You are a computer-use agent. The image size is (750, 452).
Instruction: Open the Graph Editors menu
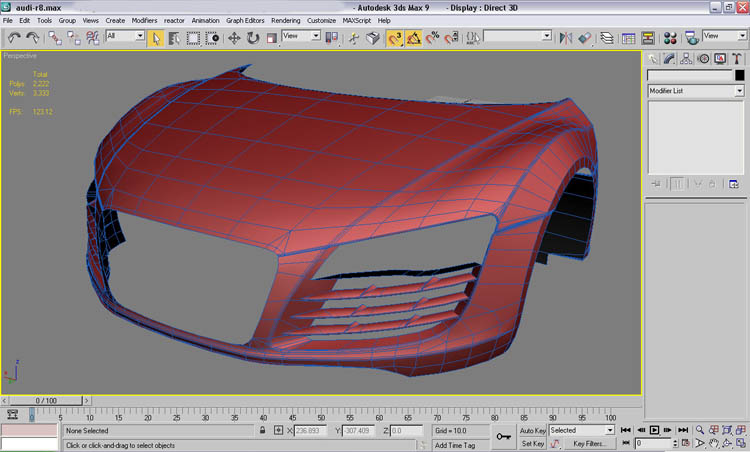[245, 20]
